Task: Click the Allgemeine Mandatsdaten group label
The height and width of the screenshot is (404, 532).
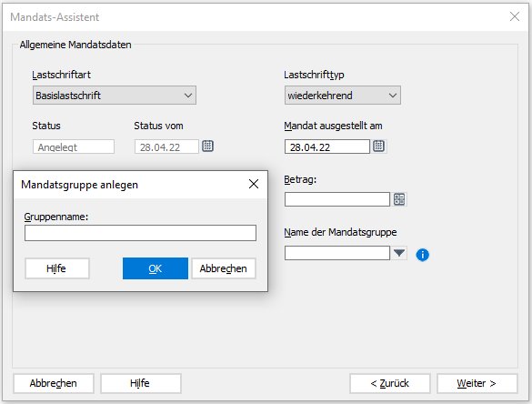Action: pos(75,45)
